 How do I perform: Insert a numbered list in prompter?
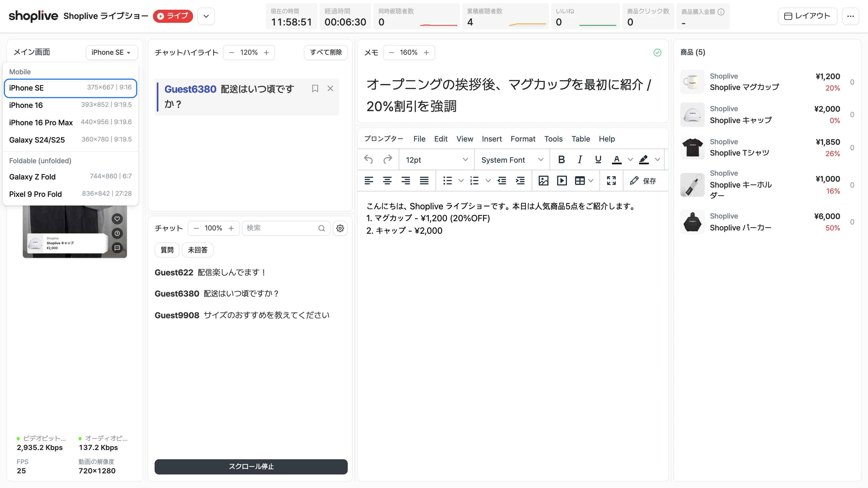coord(474,181)
